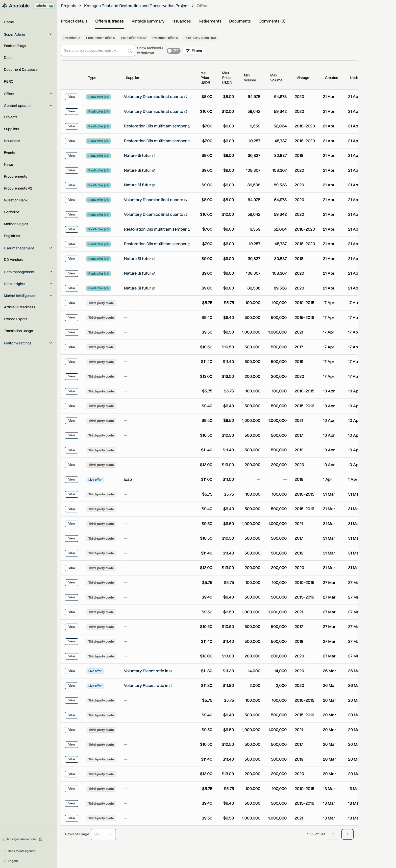Click the external link icon on first Voluntary Dicamico row

pos(186,97)
